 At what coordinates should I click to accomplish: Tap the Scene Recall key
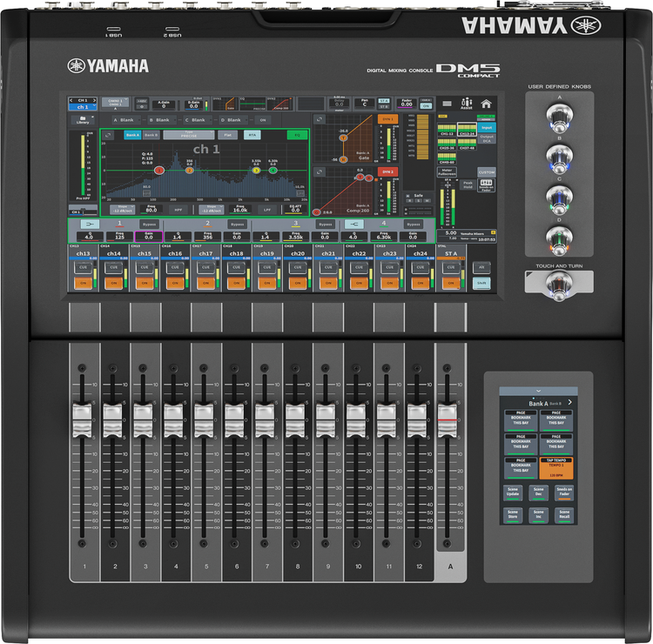(564, 514)
